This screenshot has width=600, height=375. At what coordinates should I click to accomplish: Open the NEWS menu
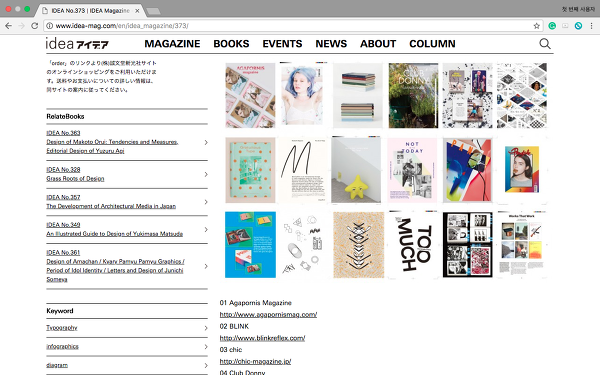click(x=331, y=44)
